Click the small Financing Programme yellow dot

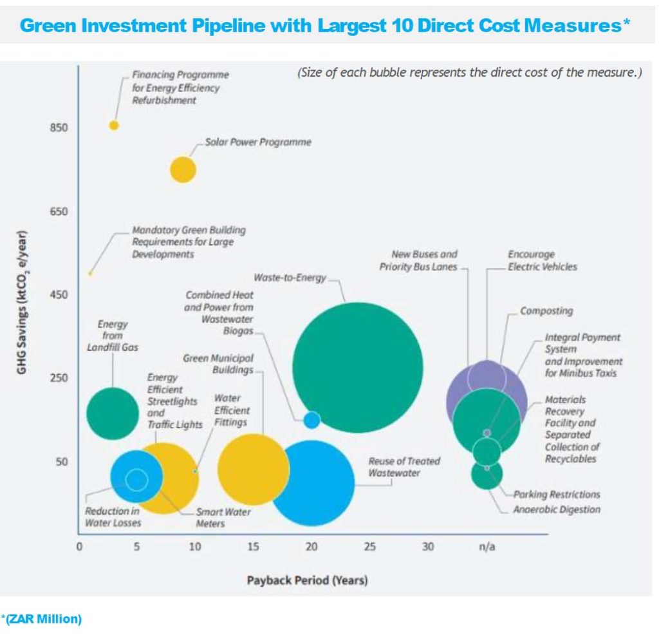114,125
